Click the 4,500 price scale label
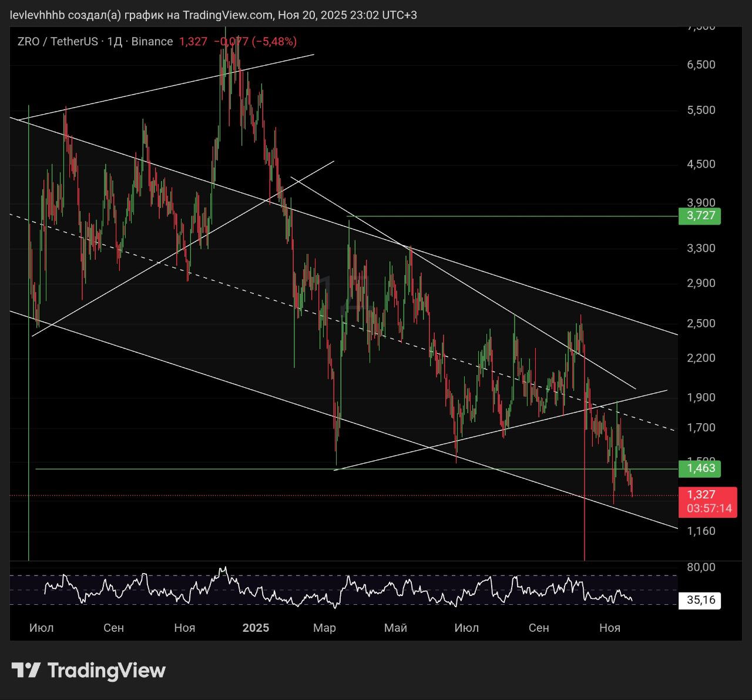Screen dimensions: 752x700 701,164
